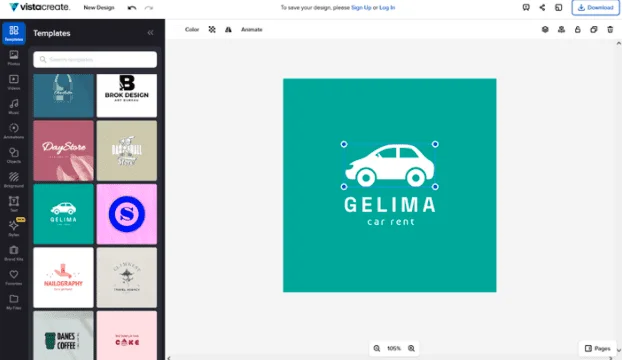Image resolution: width=622 pixels, height=360 pixels.
Task: Select the blue S circle template
Action: [x=127, y=214]
